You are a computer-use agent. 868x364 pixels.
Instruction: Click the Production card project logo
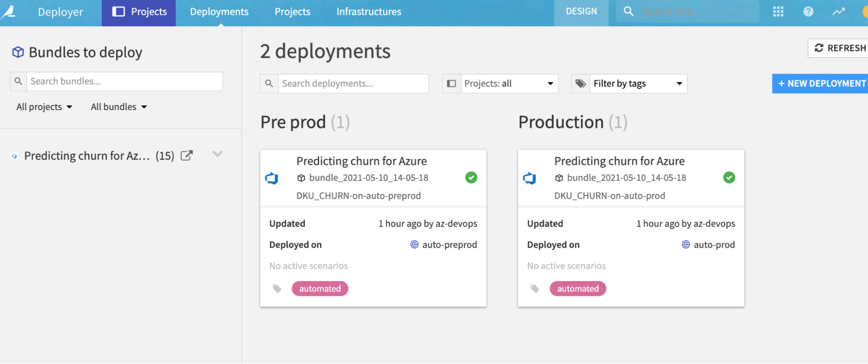[x=530, y=178]
